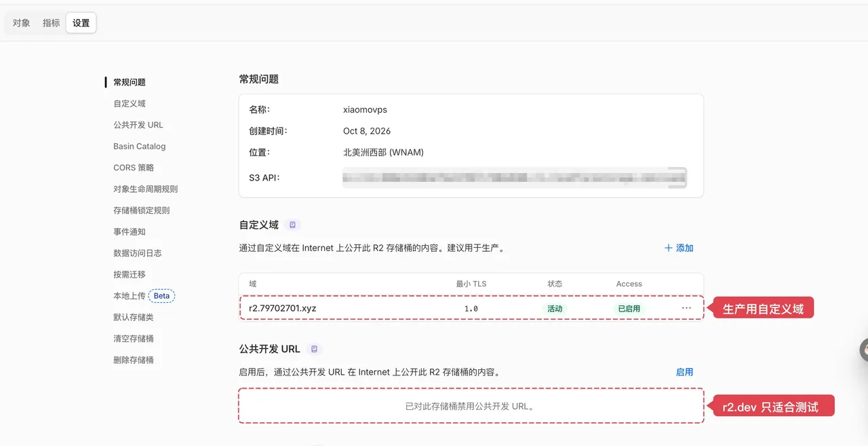The width and height of the screenshot is (868, 446).
Task: Click the bucket name xiaomovps
Action: [x=365, y=109]
